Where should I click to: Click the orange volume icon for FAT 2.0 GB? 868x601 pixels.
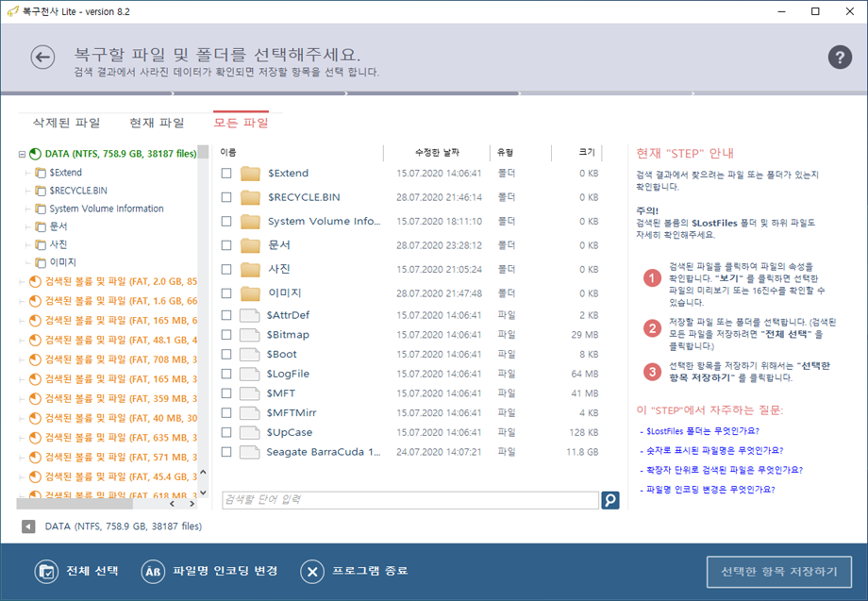(x=36, y=282)
